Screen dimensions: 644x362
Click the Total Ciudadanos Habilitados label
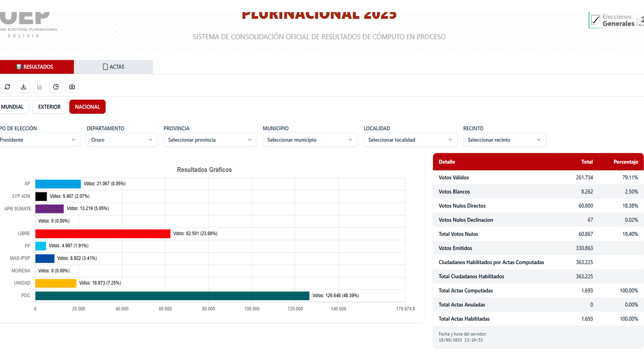(471, 277)
